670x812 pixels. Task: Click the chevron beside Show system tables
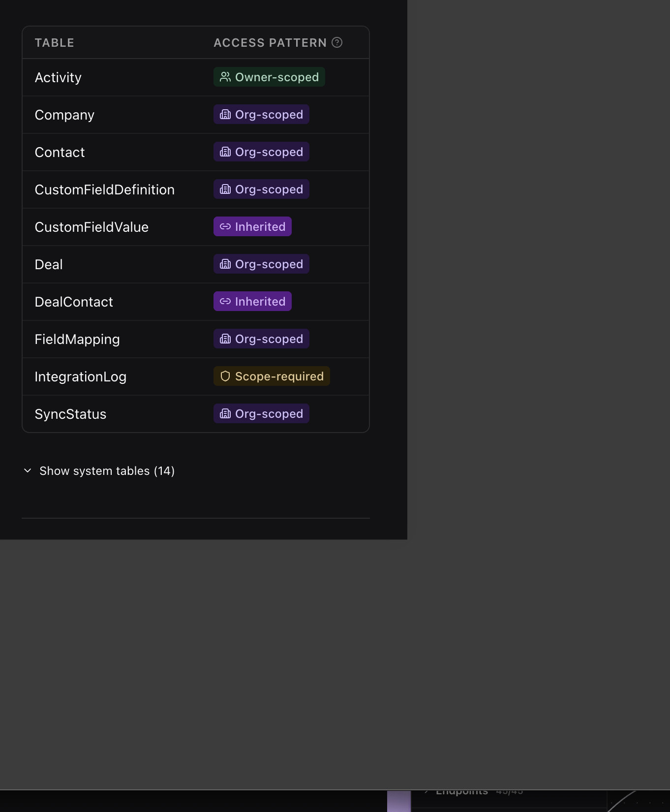28,471
